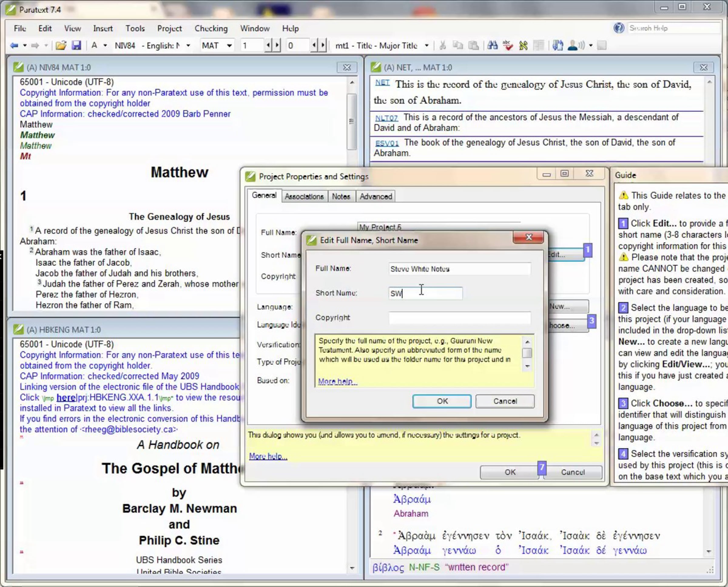Open the NIV84 project selector dropdown
Screen dimensions: 728x587
click(188, 45)
